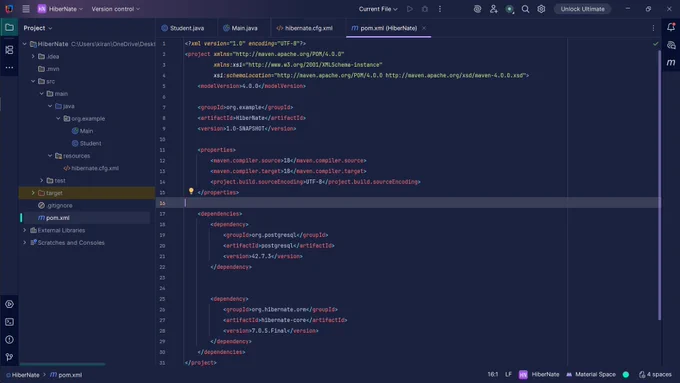Switch to the hibernate.cfg.xml tab

click(x=304, y=28)
